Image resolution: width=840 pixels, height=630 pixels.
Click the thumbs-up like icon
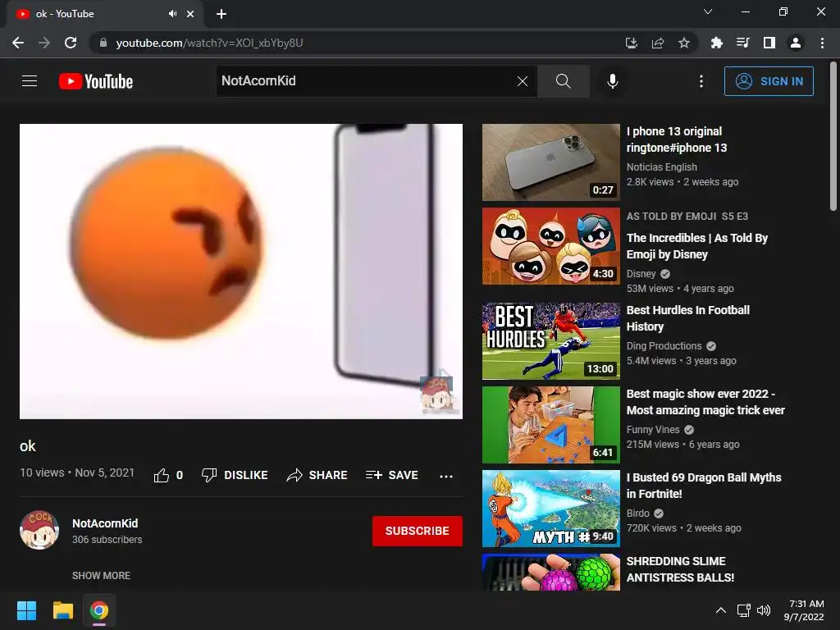162,475
